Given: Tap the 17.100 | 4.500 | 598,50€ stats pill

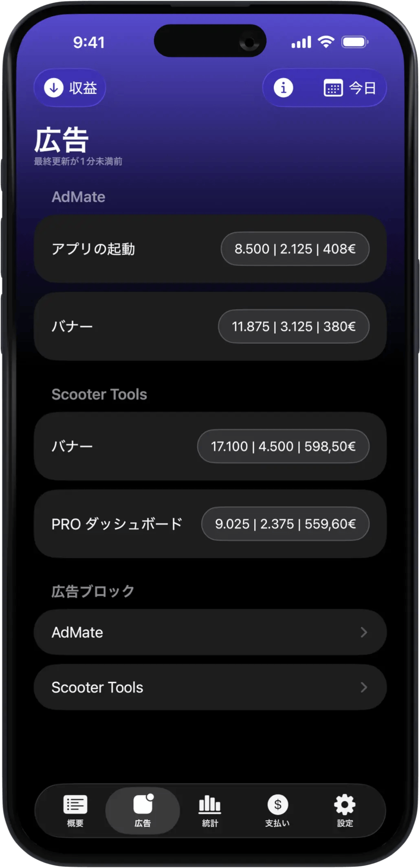Looking at the screenshot, I should [283, 446].
